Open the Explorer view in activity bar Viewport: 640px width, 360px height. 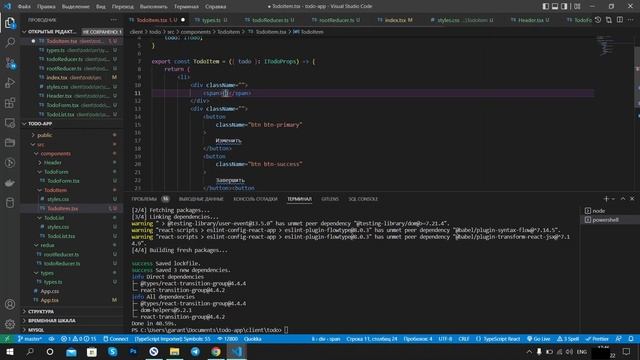pos(10,23)
